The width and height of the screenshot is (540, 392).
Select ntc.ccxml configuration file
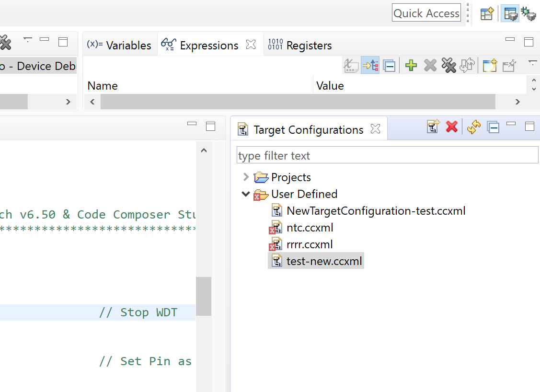pyautogui.click(x=310, y=228)
